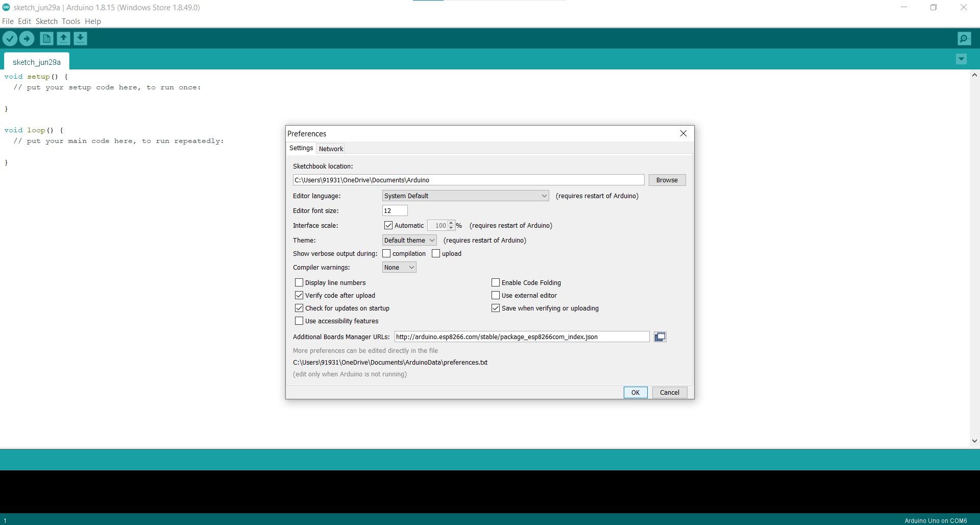Click the line number 1 status indicator
980x525 pixels.
point(5,521)
